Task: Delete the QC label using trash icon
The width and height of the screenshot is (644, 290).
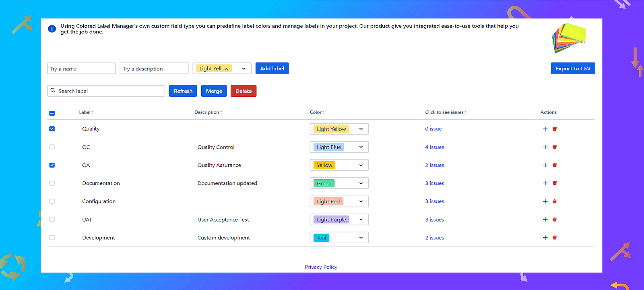Action: click(555, 147)
